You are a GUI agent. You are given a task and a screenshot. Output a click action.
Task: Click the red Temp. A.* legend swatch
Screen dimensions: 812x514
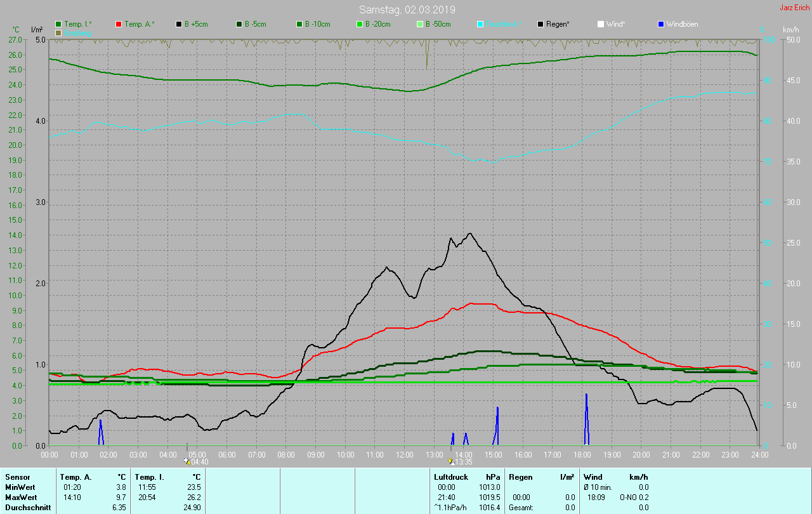pyautogui.click(x=119, y=24)
